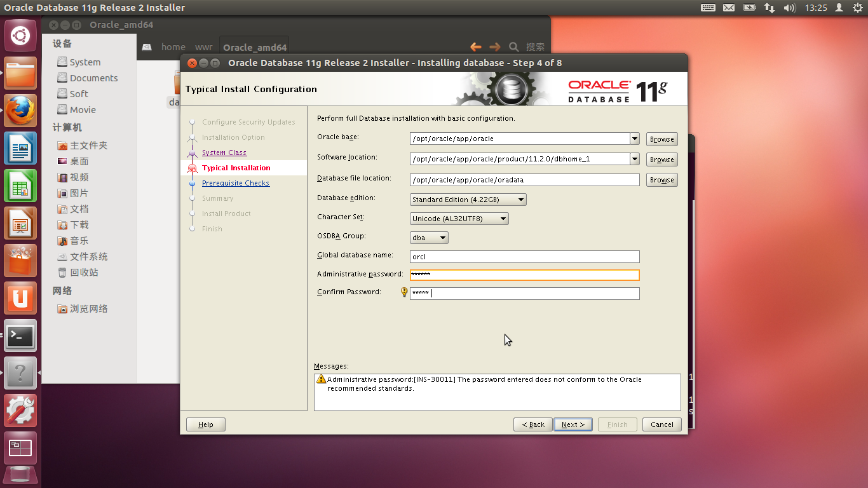Open LibreOffice Calc from the launcher
This screenshot has width=868, height=488.
pyautogui.click(x=20, y=186)
